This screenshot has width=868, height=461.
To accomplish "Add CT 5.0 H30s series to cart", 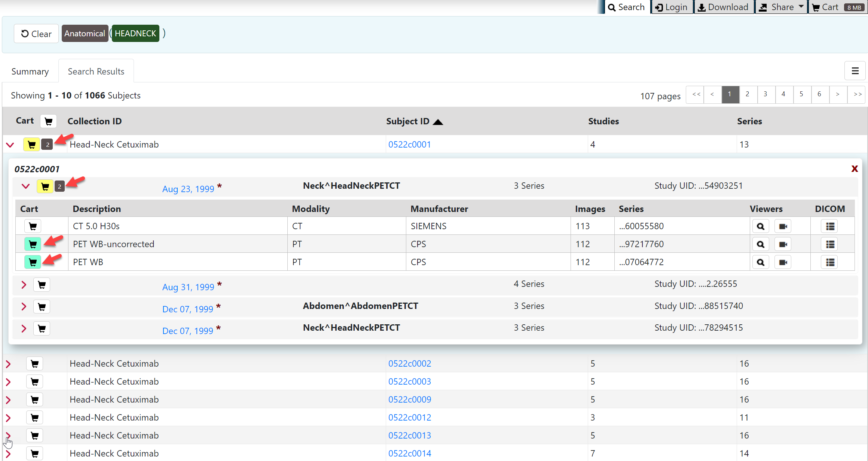I will pyautogui.click(x=33, y=226).
